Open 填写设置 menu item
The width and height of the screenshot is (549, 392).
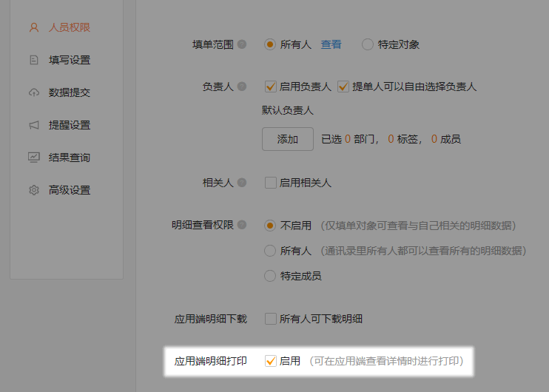click(x=69, y=60)
